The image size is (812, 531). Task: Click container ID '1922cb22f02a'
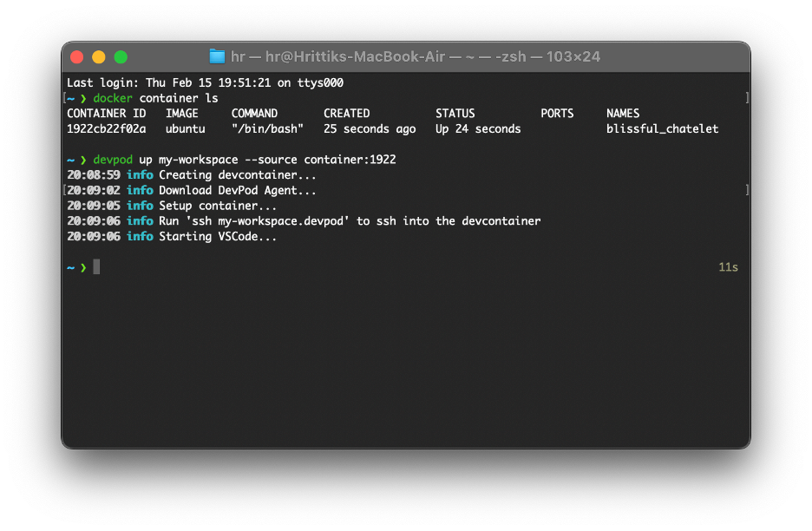point(106,129)
